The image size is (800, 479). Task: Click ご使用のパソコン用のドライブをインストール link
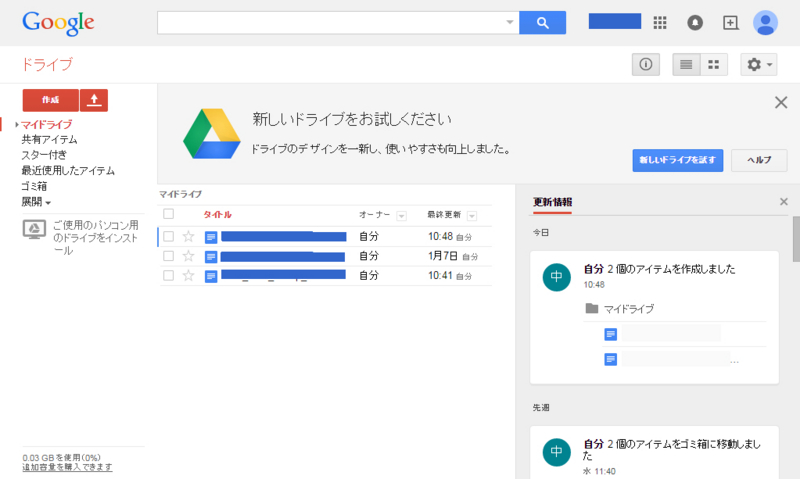pyautogui.click(x=95, y=238)
